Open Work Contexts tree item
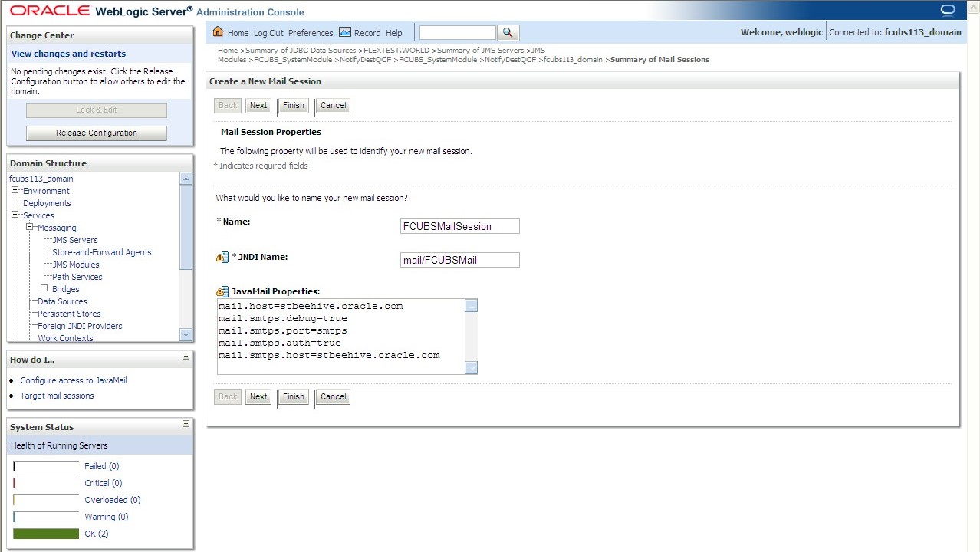980x552 pixels. point(65,338)
